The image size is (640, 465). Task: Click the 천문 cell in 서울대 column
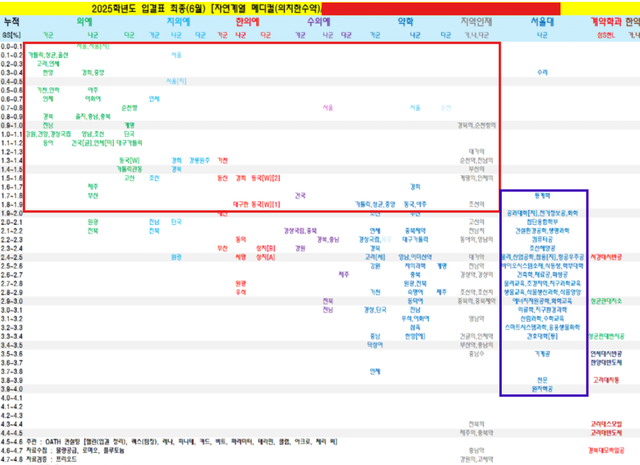[542, 379]
